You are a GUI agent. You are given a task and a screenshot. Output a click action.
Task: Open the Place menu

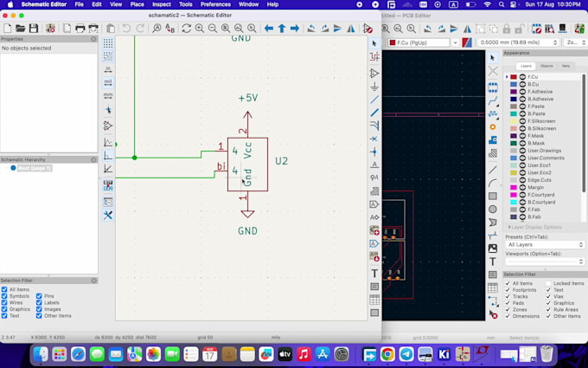click(137, 4)
